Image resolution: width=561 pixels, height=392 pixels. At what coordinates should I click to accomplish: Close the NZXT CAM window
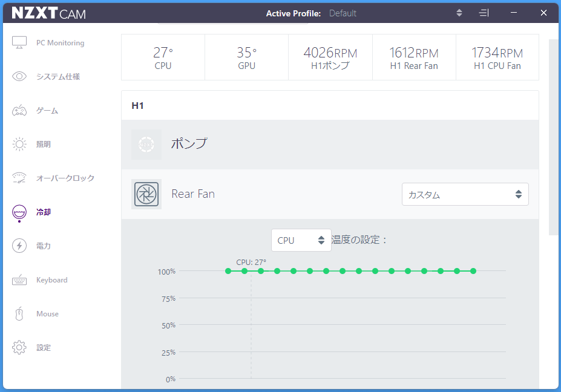pos(543,13)
